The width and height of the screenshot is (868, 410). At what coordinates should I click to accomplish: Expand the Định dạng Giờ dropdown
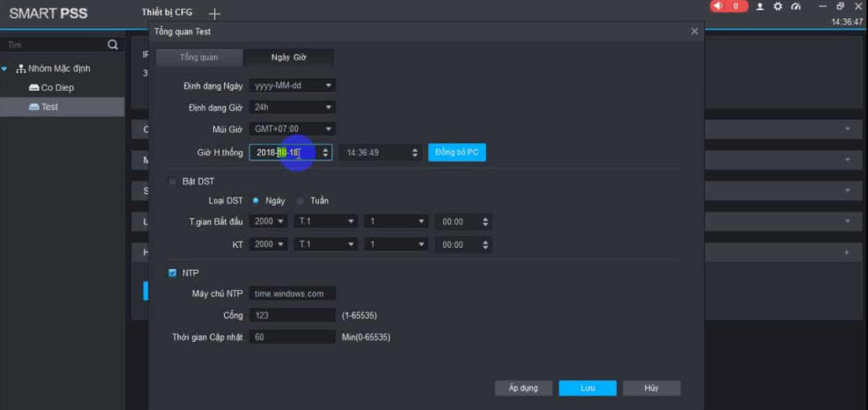pos(292,108)
